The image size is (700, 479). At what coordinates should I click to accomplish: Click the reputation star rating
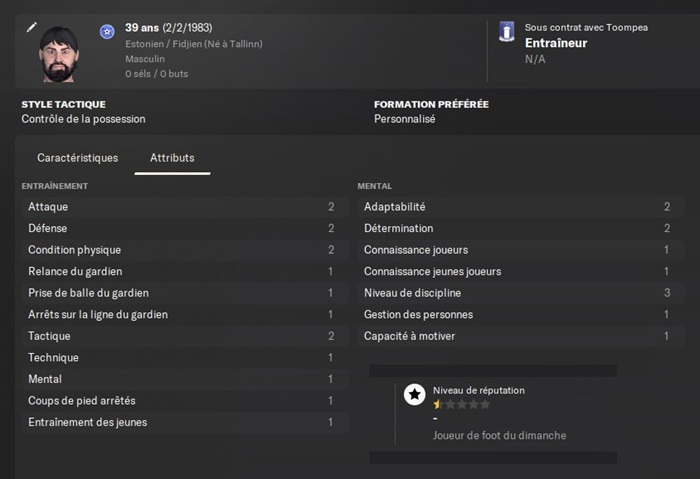tap(462, 404)
